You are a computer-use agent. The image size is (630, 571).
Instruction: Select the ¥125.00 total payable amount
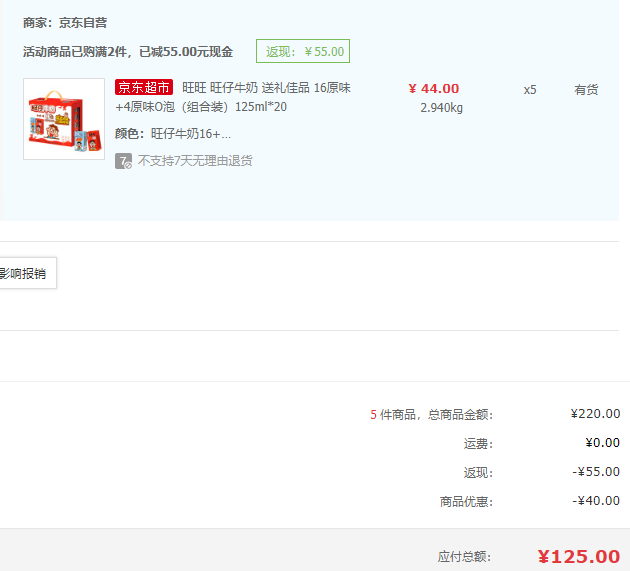[x=579, y=557]
